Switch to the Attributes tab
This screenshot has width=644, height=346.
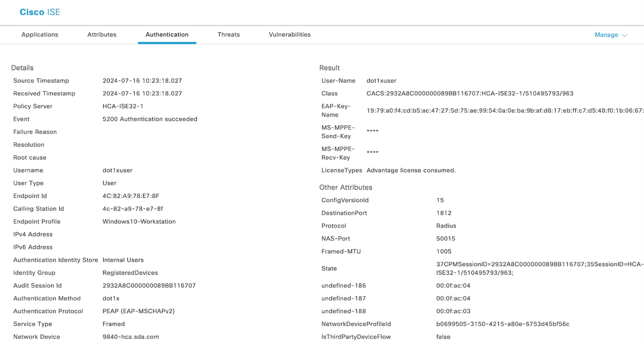pos(102,35)
